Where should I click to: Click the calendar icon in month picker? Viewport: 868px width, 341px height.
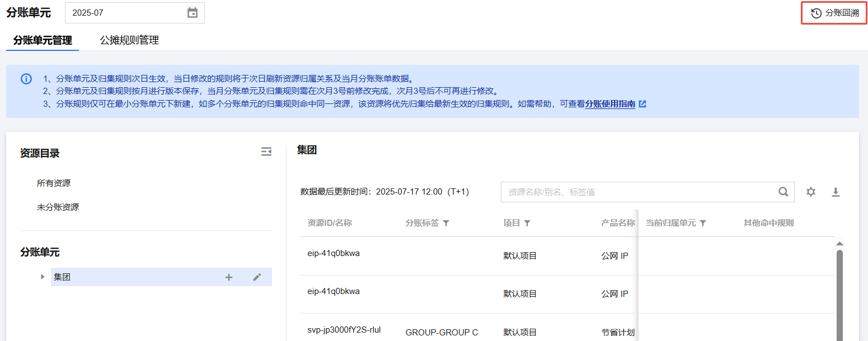[193, 13]
